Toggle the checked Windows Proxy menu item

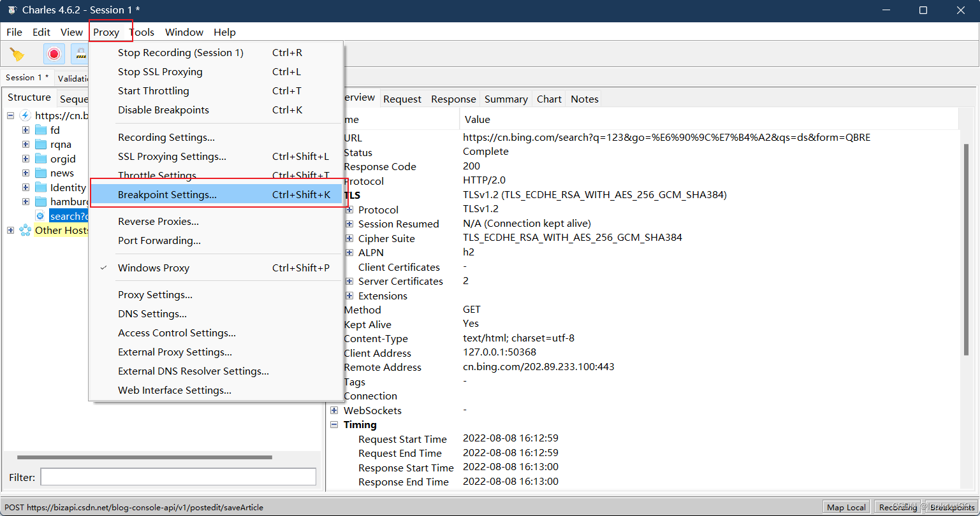tap(216, 268)
